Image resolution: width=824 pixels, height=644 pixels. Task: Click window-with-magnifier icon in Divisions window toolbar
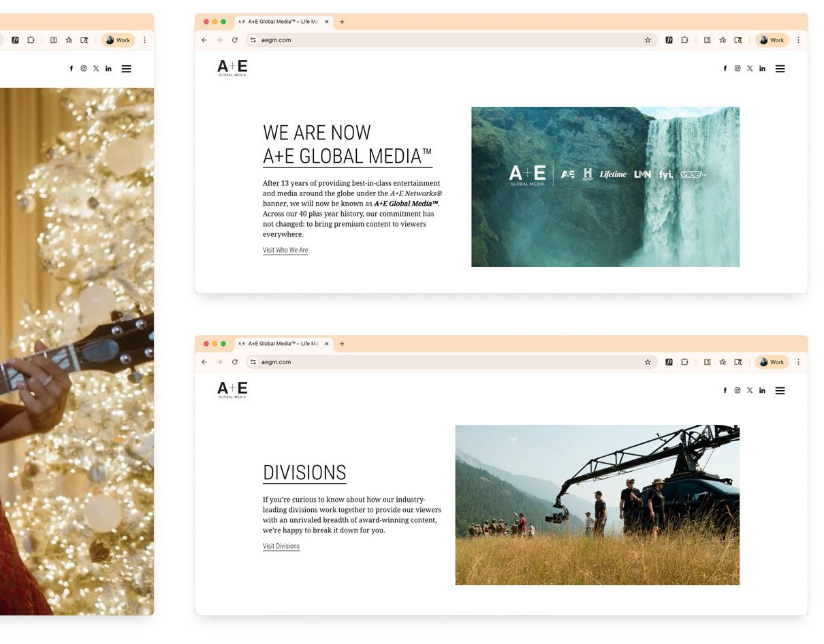click(738, 362)
